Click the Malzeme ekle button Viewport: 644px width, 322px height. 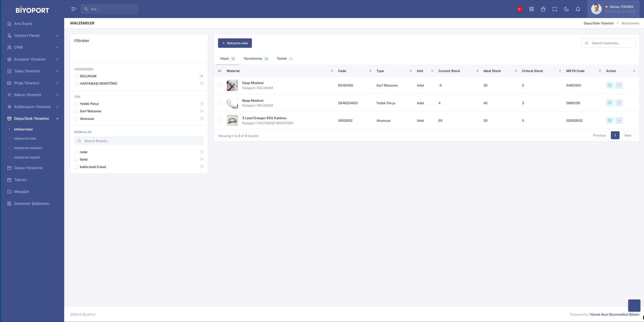pyautogui.click(x=235, y=43)
